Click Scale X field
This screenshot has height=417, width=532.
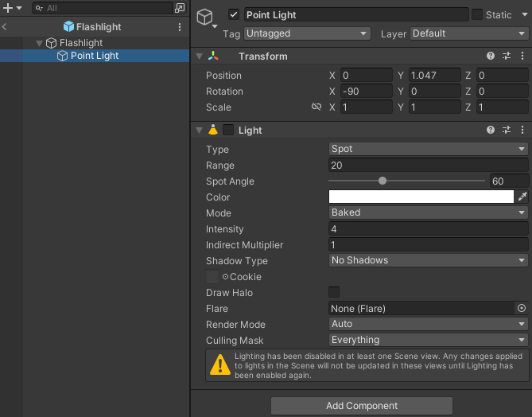tap(367, 107)
